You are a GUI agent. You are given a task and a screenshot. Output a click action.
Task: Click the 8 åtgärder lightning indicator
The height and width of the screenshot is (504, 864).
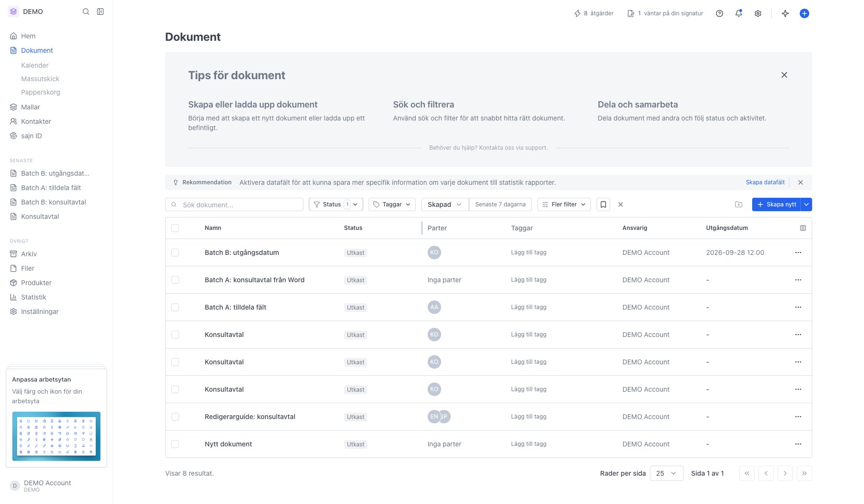[x=594, y=13]
